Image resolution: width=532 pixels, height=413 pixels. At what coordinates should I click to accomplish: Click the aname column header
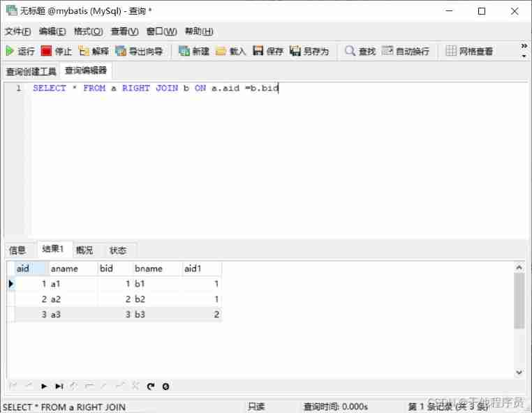point(73,269)
